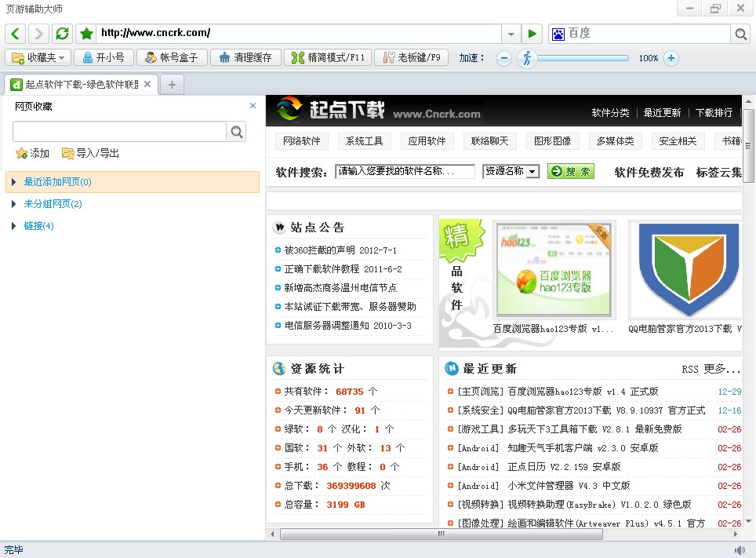Select the 图形图像 category tab
Viewport: 756px width, 558px height.
553,141
